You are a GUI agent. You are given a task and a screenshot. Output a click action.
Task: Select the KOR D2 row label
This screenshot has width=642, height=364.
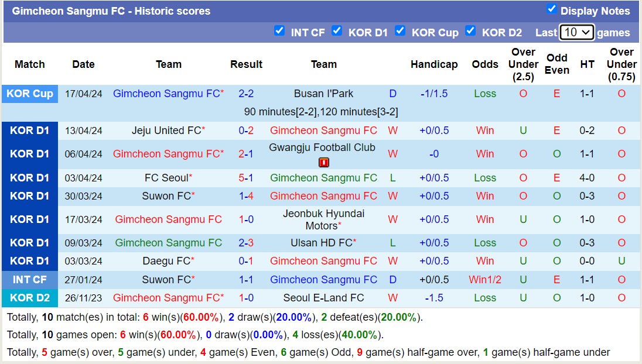[x=30, y=298]
